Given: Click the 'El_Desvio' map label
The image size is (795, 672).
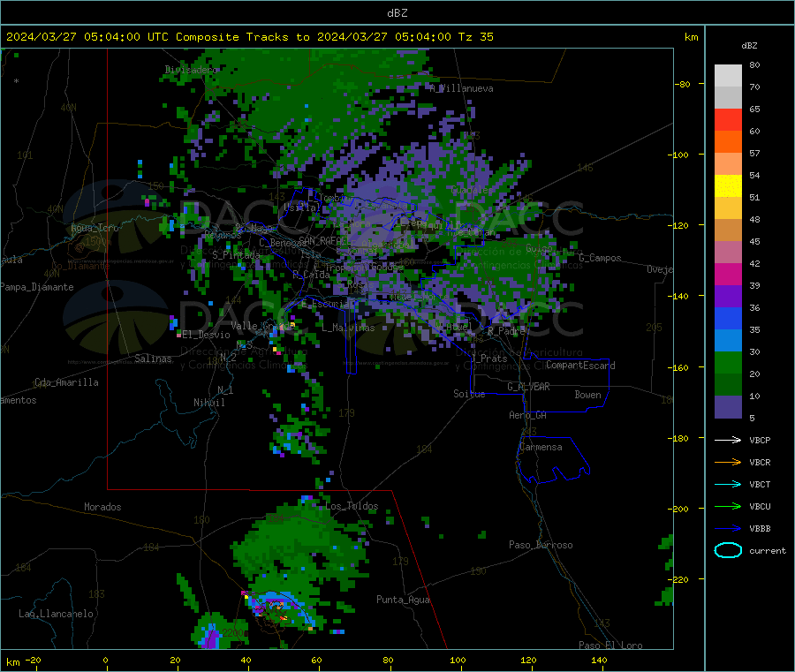Looking at the screenshot, I should [206, 335].
